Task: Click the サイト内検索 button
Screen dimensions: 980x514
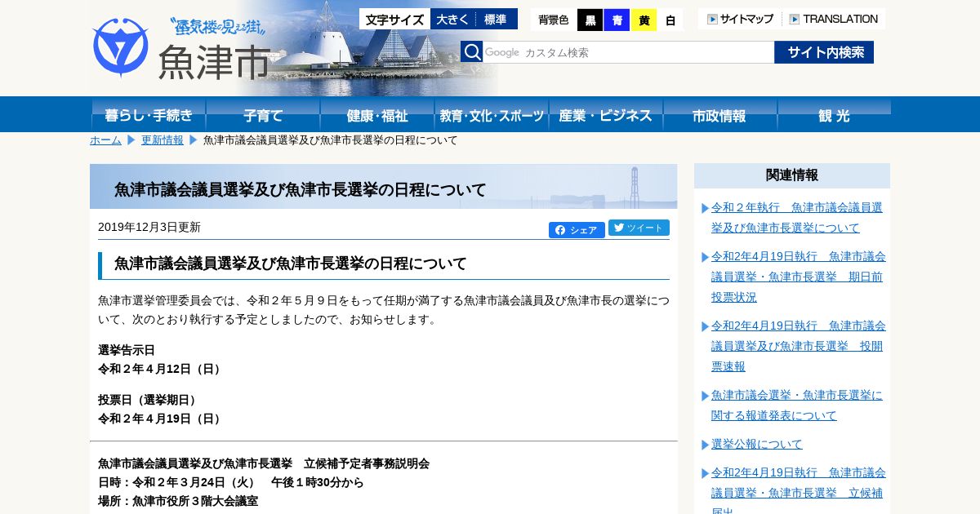Action: 824,52
